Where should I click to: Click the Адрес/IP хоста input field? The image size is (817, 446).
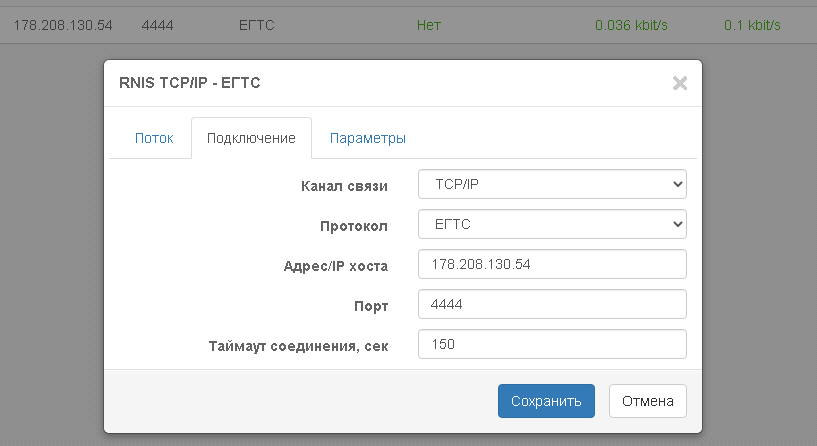551,264
